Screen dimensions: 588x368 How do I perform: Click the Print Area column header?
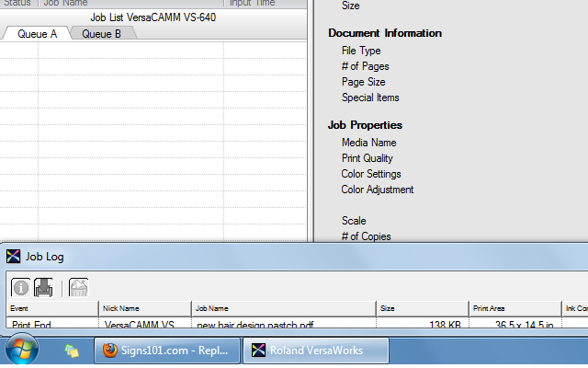515,308
